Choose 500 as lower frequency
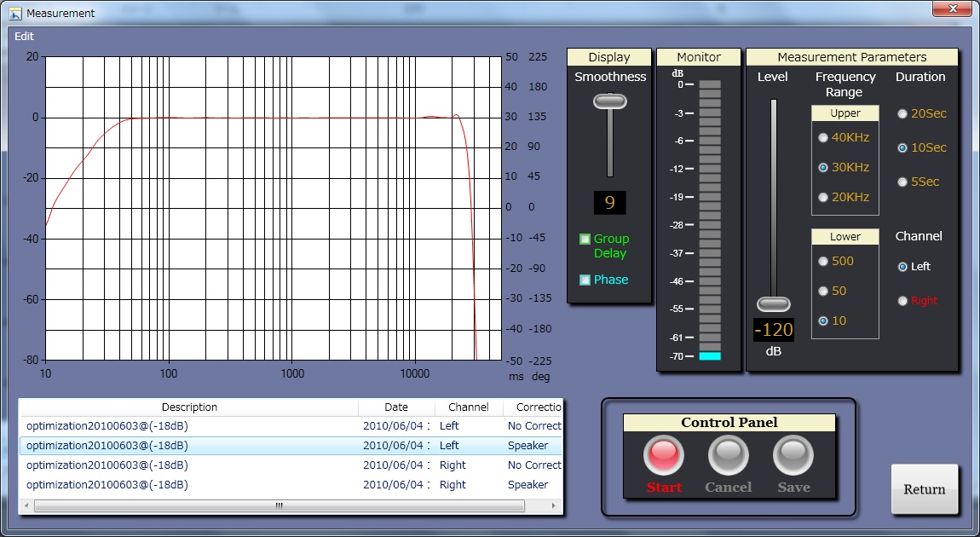The image size is (980, 537). coord(822,261)
